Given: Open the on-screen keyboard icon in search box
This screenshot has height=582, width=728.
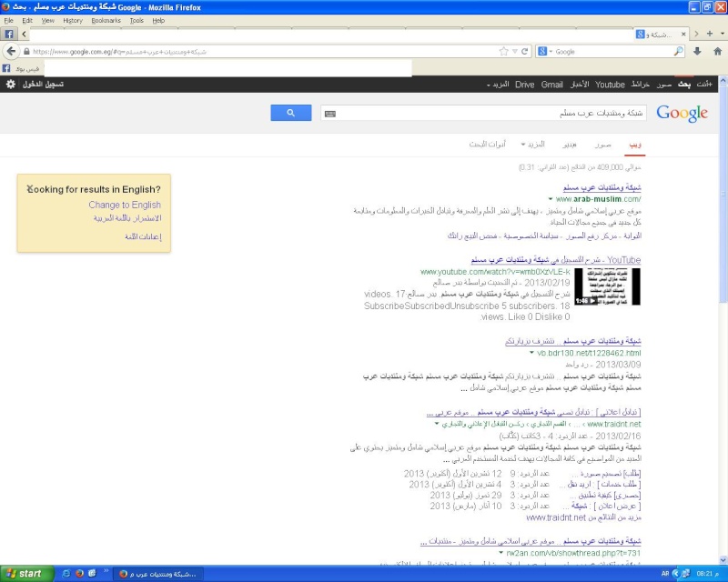Looking at the screenshot, I should click(330, 114).
